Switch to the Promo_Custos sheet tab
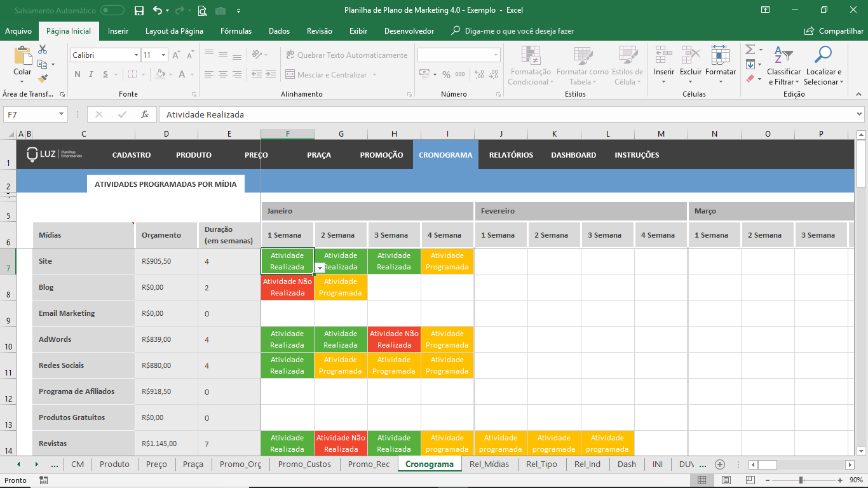This screenshot has height=488, width=868. [x=304, y=464]
